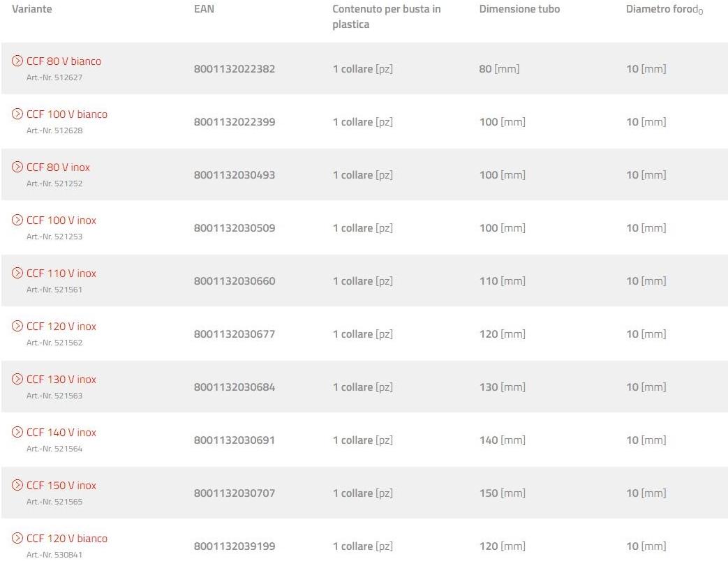This screenshot has height=561, width=728.
Task: Open the CCF 120 V bianco variant link
Action: [x=67, y=539]
